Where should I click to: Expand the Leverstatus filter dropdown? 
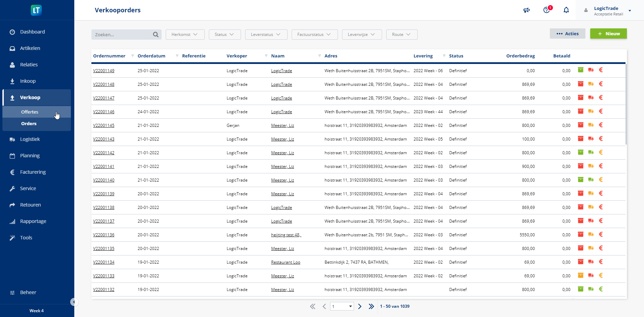pos(266,35)
